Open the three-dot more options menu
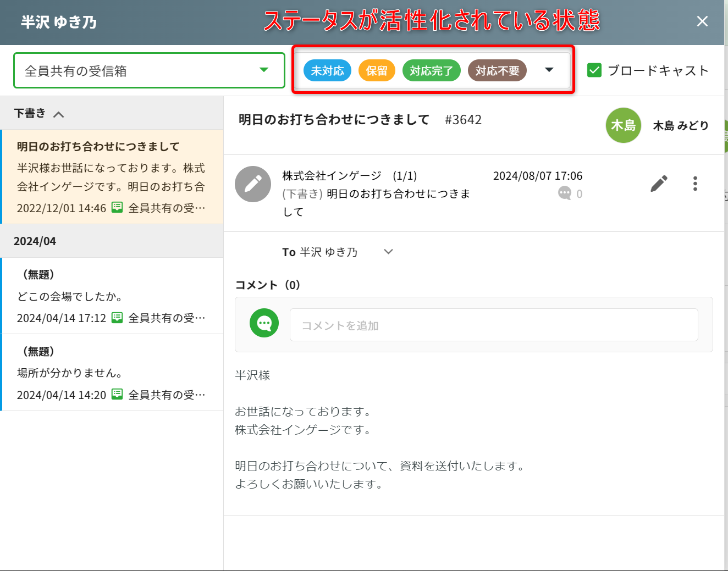 (695, 184)
